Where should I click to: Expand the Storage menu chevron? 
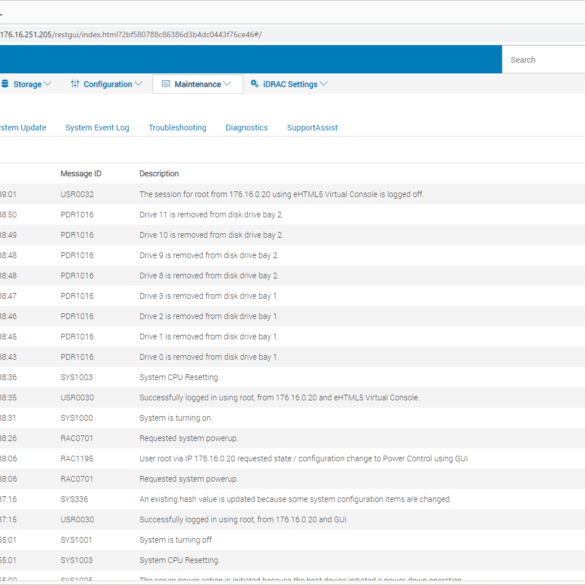click(x=47, y=84)
